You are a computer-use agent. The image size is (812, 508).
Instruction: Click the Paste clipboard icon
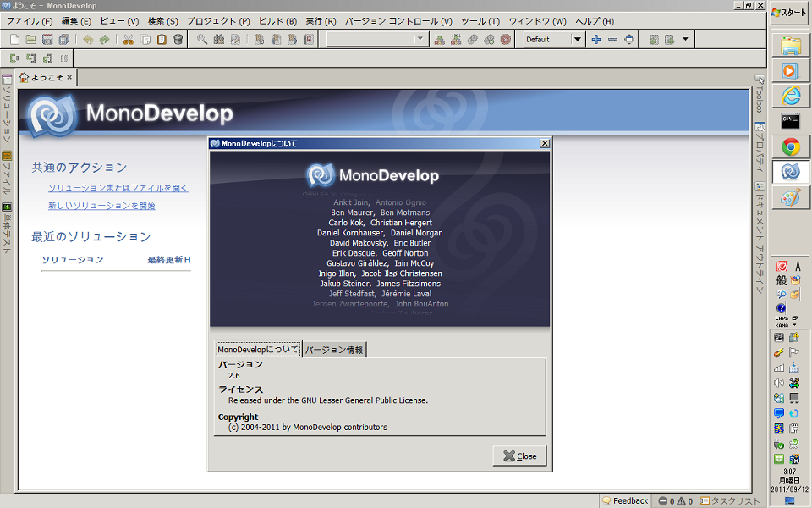click(162, 40)
